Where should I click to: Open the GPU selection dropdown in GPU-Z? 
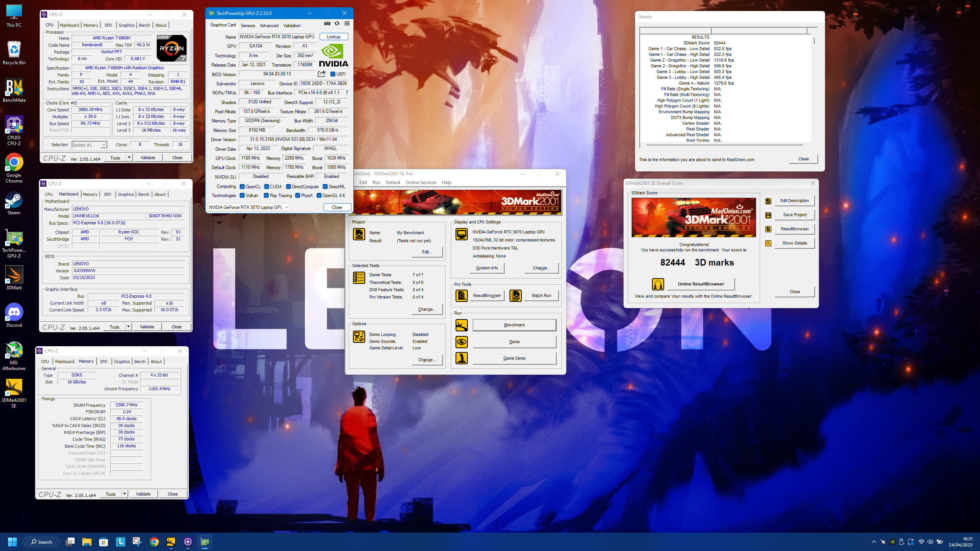click(248, 207)
